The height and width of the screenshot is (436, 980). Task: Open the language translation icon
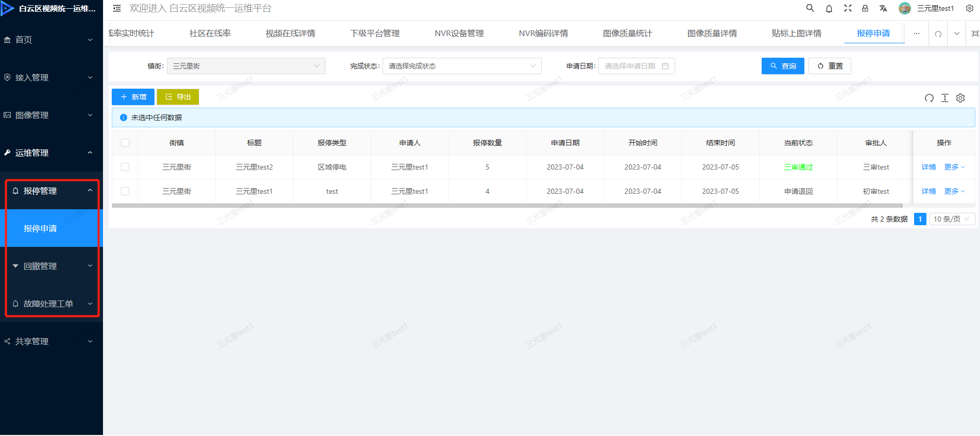click(883, 8)
